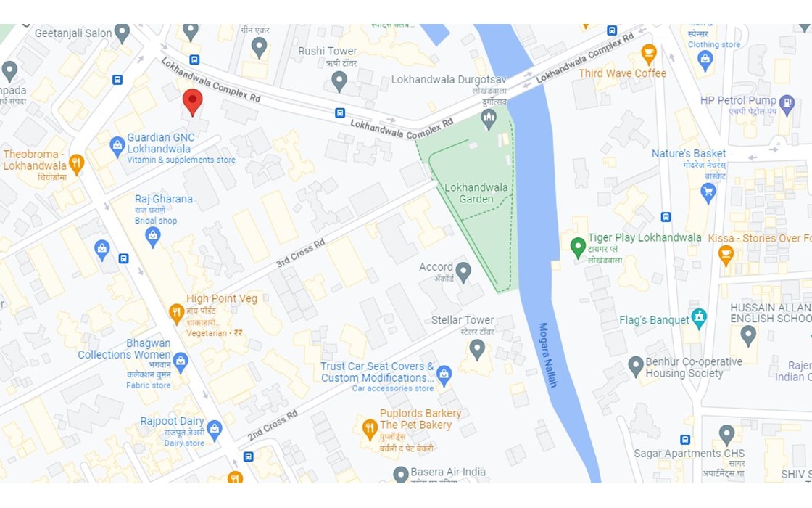Open the High Point Veg restaurant icon
This screenshot has height=508, width=812.
(x=177, y=313)
